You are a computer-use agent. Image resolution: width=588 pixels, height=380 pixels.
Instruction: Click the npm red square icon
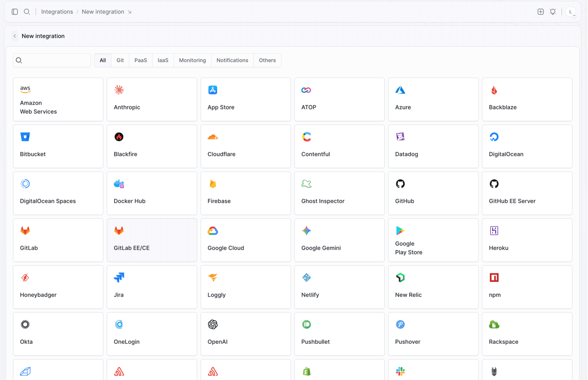click(494, 278)
